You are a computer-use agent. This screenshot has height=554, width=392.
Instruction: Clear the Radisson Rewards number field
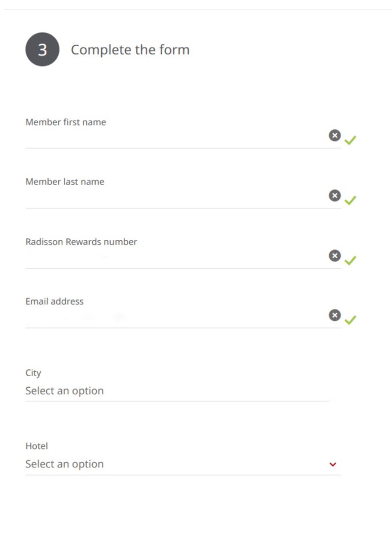pyautogui.click(x=335, y=255)
